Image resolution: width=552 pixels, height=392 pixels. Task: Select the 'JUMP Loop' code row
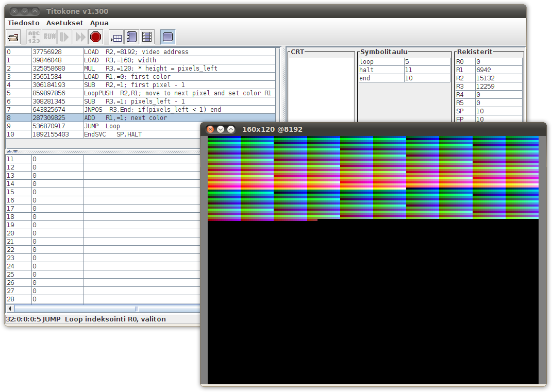pyautogui.click(x=103, y=126)
